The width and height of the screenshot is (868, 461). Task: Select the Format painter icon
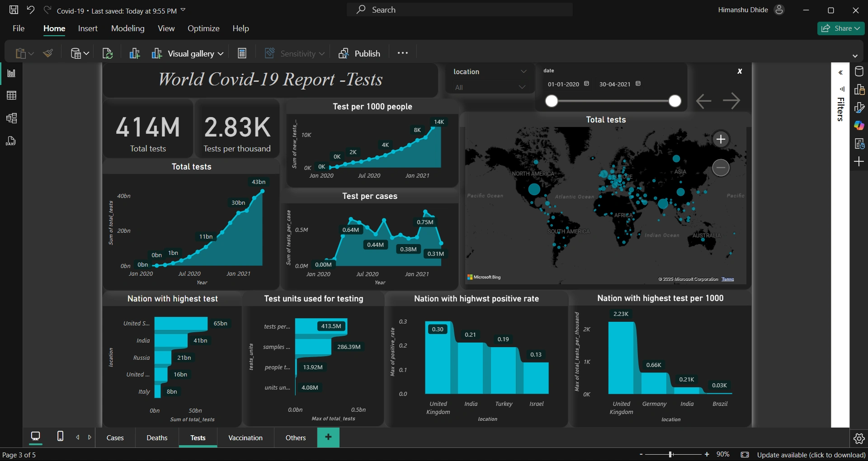(48, 53)
